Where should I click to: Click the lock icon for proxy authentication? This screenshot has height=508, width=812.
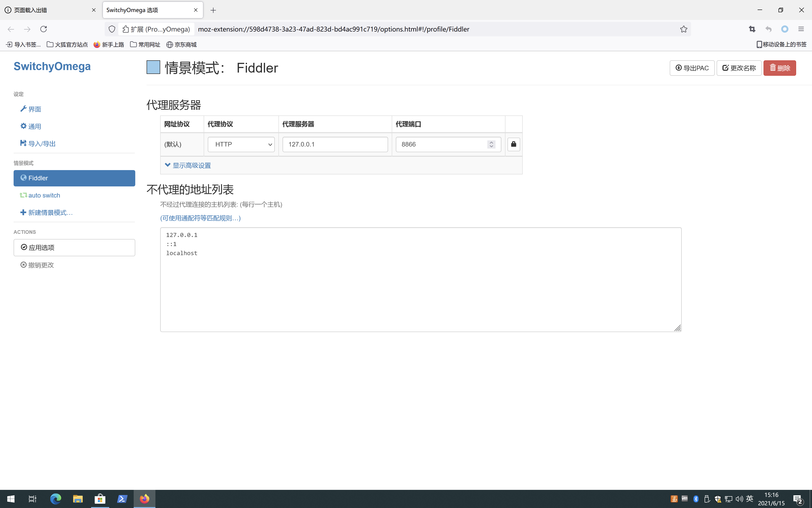[513, 144]
